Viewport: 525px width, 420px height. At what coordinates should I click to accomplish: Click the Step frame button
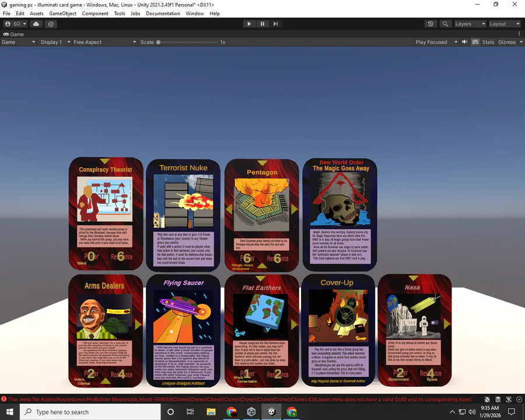tap(275, 24)
